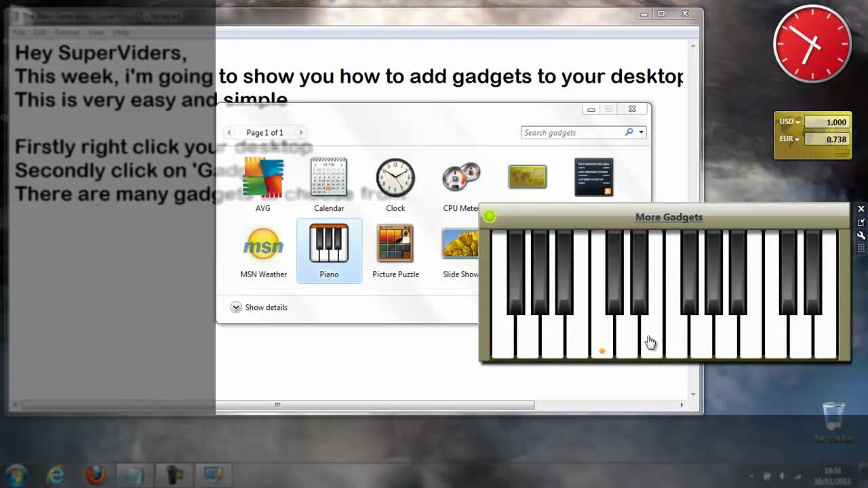868x488 pixels.
Task: Open the Recycle Bin icon
Action: click(x=833, y=422)
